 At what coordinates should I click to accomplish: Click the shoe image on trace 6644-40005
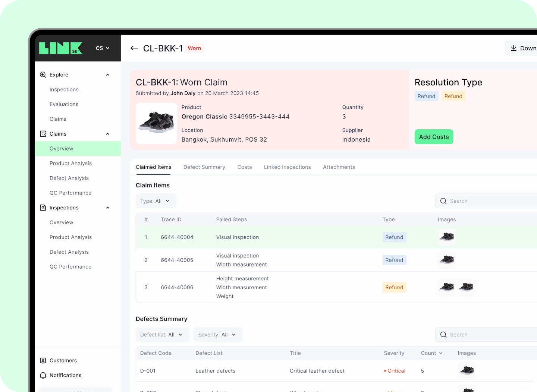(x=446, y=260)
